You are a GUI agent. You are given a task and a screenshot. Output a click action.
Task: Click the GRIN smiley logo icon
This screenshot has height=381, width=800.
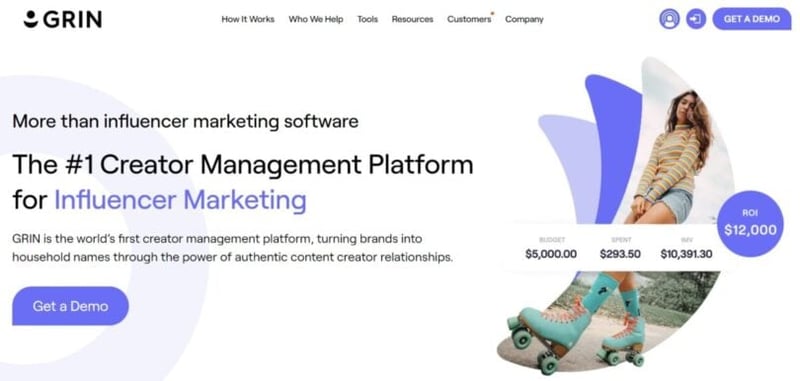point(31,19)
